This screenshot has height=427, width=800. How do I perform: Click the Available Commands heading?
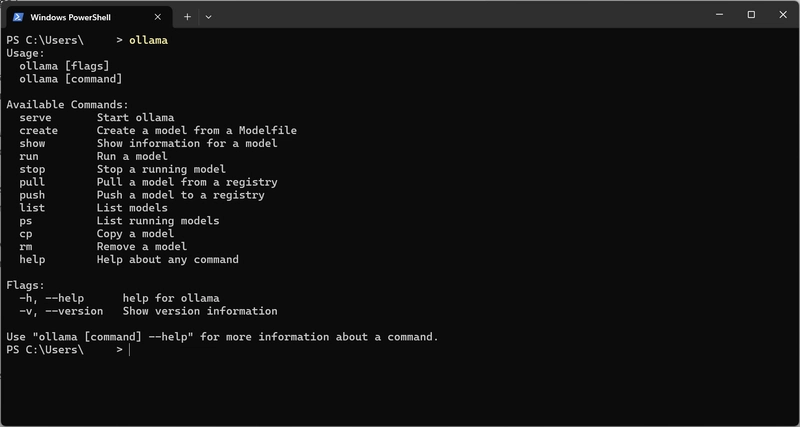(x=67, y=105)
